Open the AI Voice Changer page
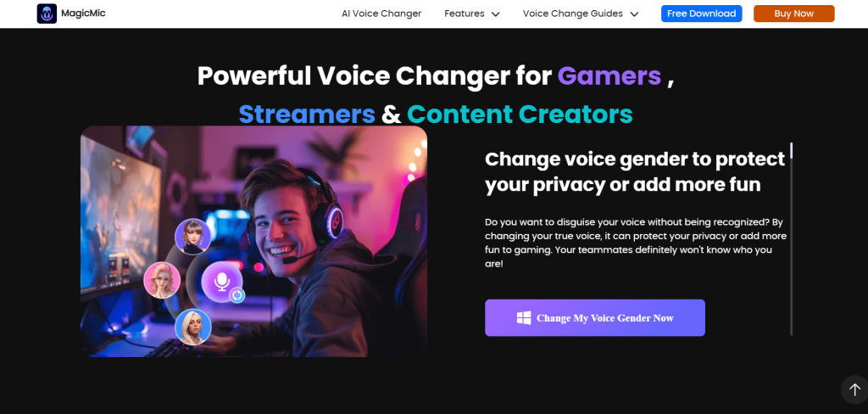Screen dimensions: 868x414 tap(381, 14)
